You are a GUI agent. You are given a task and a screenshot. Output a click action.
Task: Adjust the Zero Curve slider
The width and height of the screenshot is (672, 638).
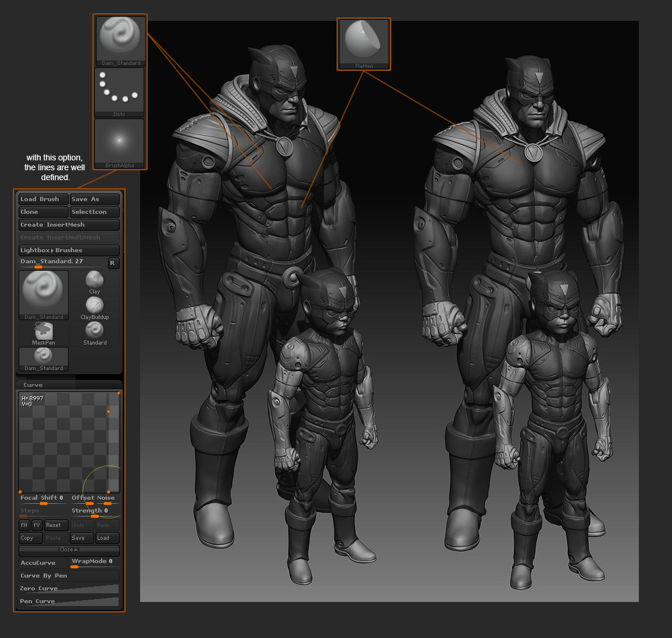click(69, 589)
